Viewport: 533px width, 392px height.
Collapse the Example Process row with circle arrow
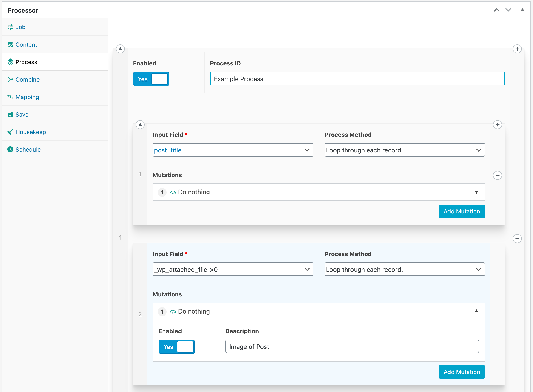click(x=120, y=49)
